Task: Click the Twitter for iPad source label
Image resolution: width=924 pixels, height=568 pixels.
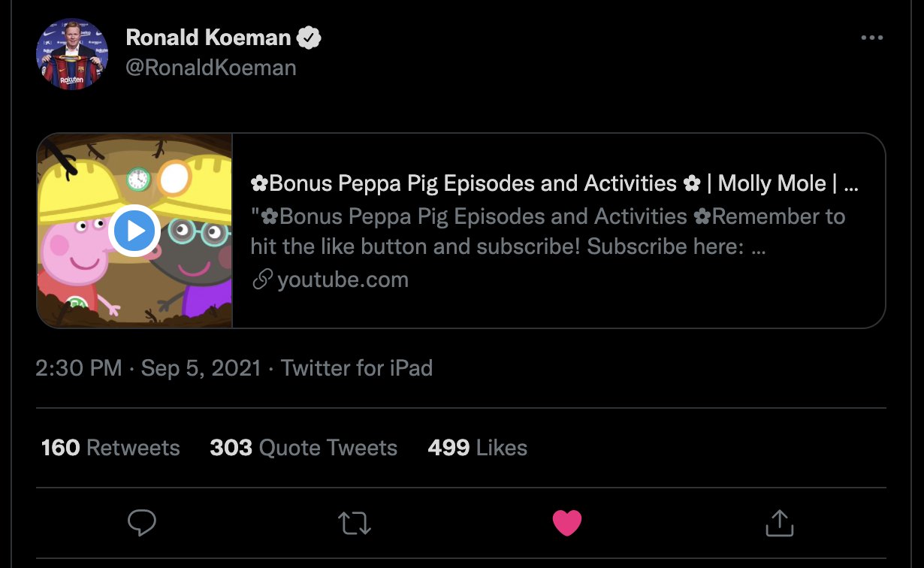Action: point(357,368)
